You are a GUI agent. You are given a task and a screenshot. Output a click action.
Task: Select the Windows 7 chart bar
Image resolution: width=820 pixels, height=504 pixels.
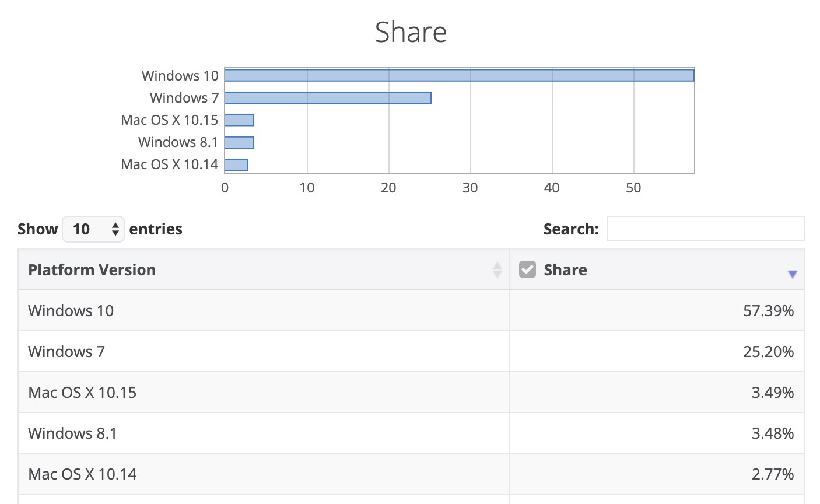(328, 98)
